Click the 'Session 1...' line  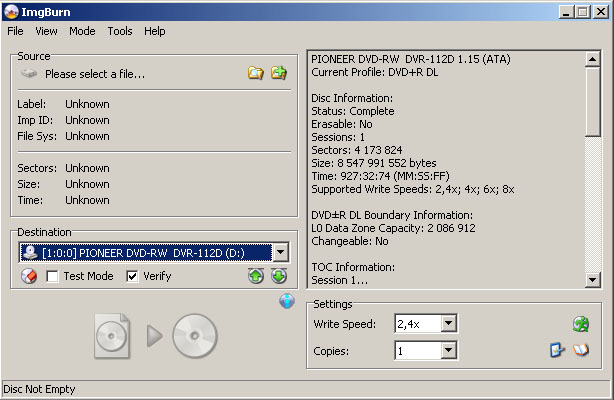pos(340,280)
